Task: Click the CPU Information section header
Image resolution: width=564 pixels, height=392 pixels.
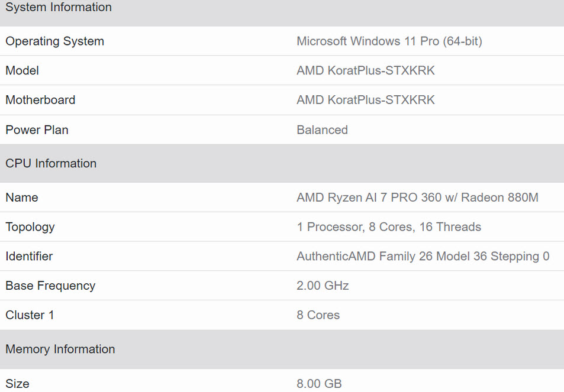Action: tap(51, 164)
